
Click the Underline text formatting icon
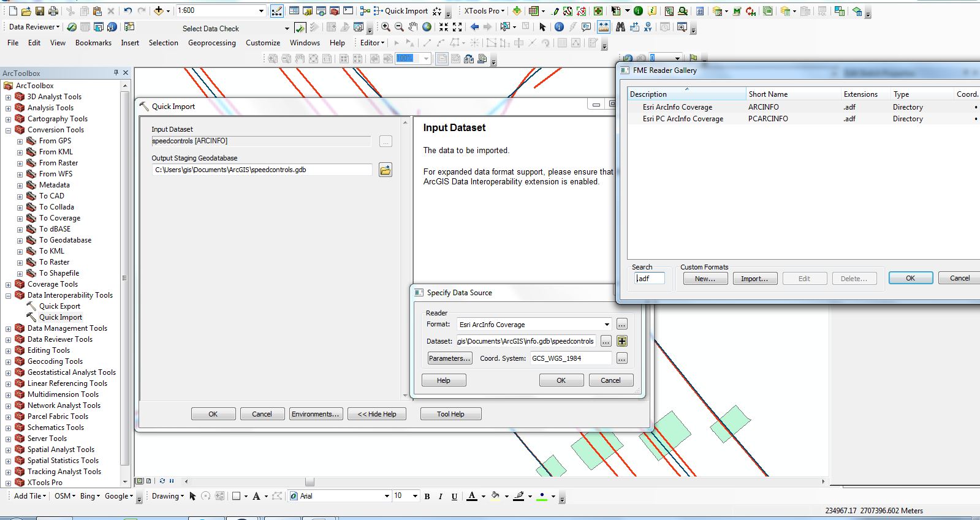pyautogui.click(x=454, y=497)
